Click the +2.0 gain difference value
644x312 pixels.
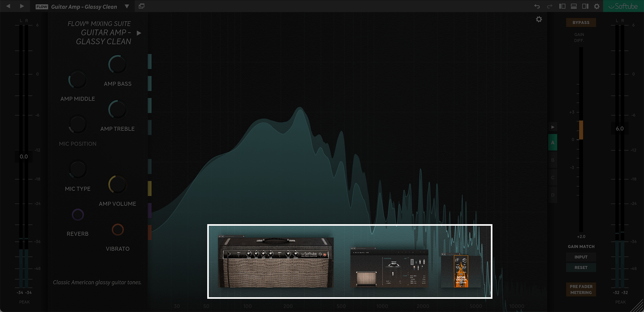581,237
